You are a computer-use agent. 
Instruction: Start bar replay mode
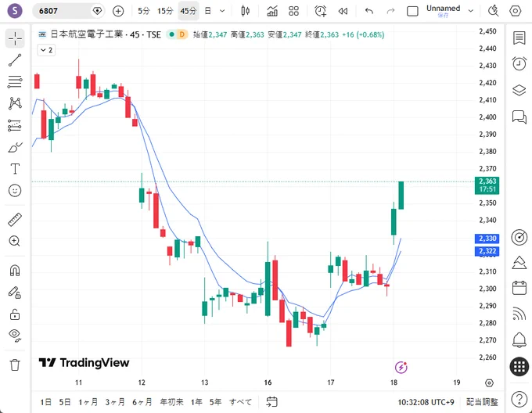tap(343, 11)
